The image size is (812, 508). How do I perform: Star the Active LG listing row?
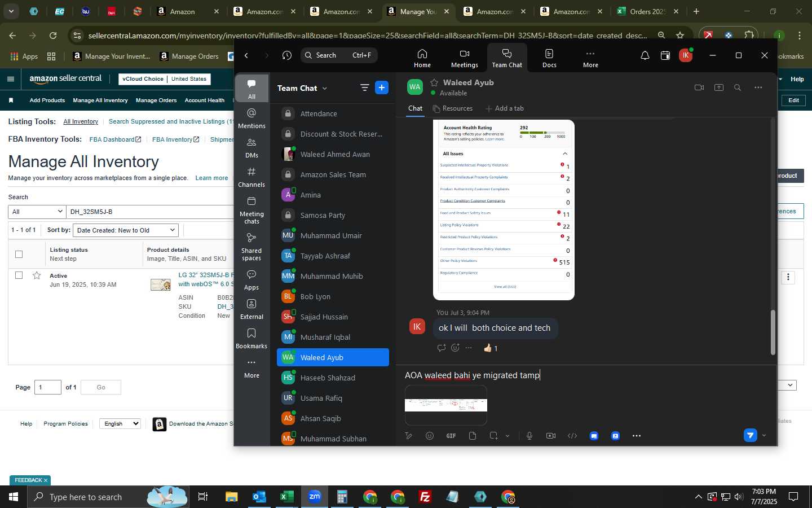coord(37,275)
